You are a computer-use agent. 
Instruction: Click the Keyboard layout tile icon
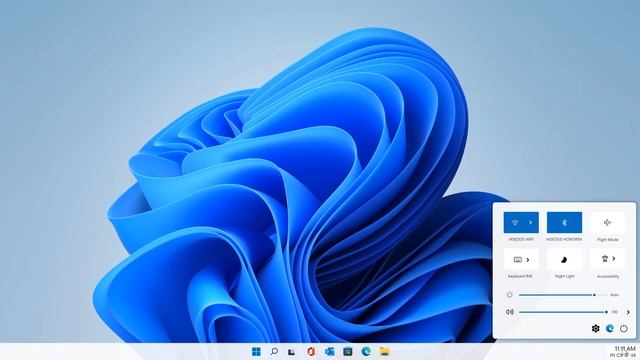[518, 260]
